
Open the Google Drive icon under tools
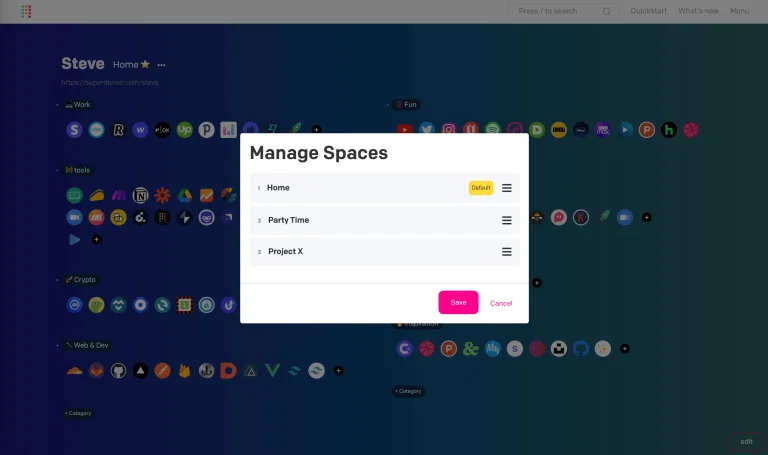tap(185, 195)
